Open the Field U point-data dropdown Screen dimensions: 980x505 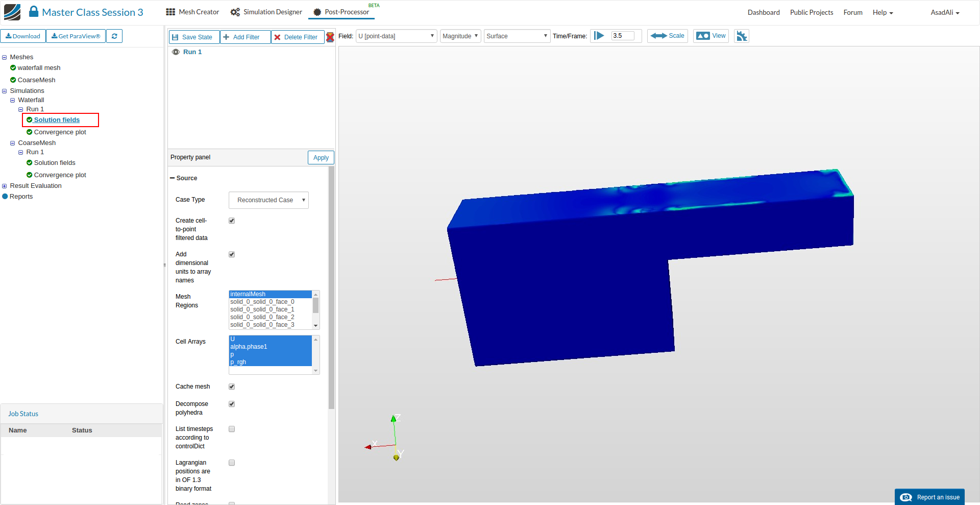[396, 36]
